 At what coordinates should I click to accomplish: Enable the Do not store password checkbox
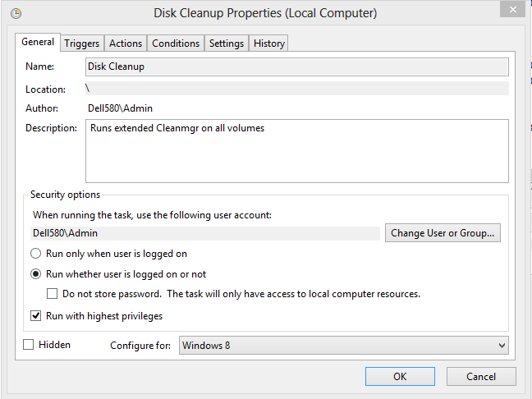click(53, 294)
